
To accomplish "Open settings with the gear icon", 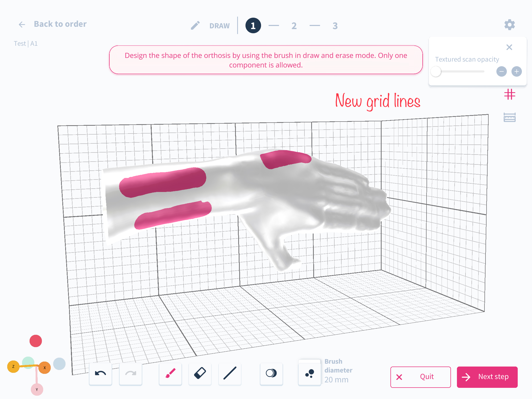I will 510,25.
